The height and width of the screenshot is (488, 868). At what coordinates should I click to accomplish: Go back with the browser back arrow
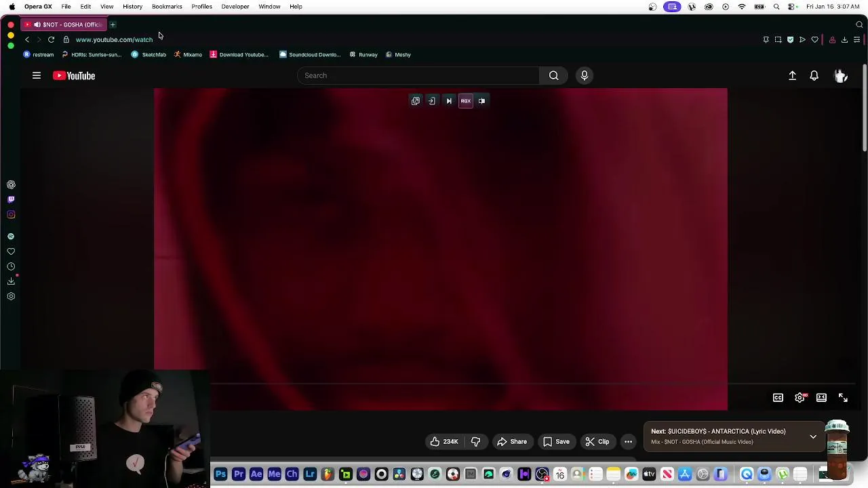27,39
